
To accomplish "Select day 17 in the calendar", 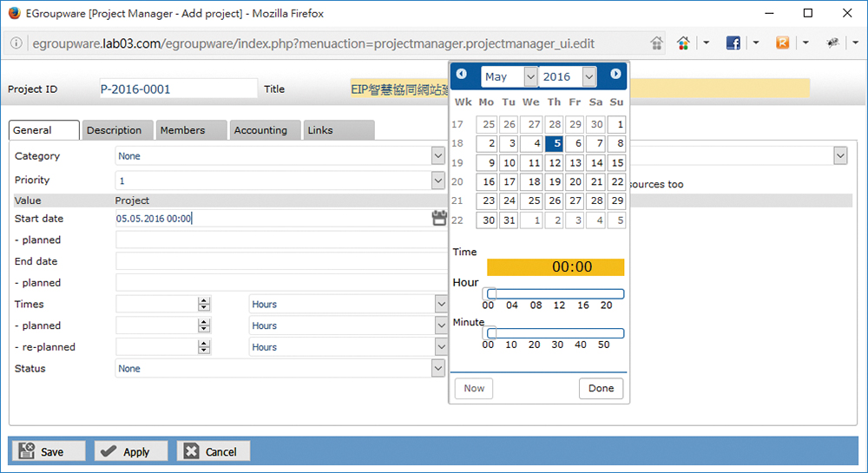I will (510, 182).
